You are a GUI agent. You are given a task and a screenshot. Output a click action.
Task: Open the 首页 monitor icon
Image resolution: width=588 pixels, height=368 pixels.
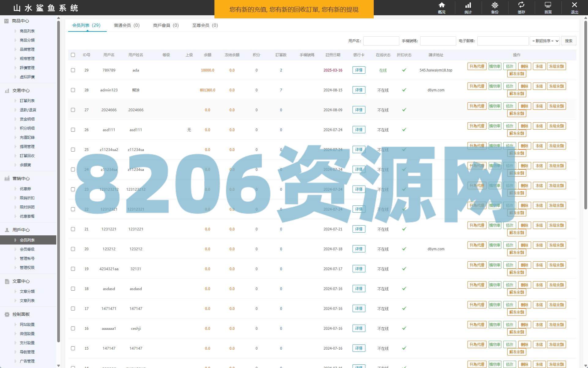coord(548,5)
